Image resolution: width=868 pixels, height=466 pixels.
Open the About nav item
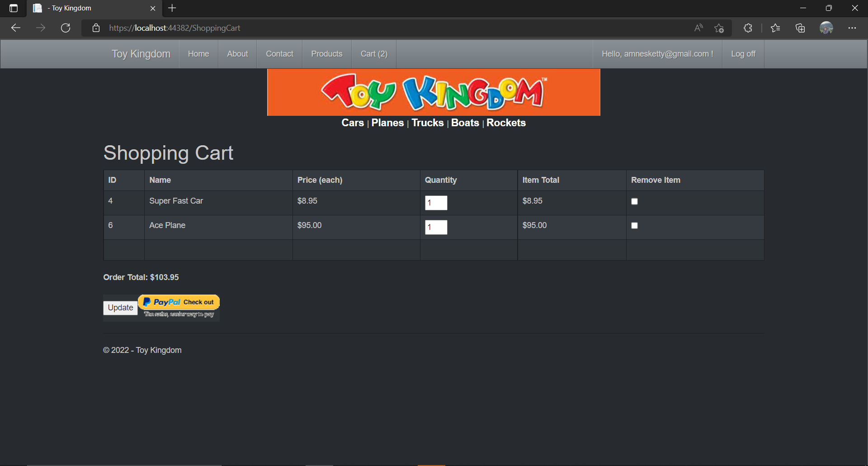click(237, 54)
